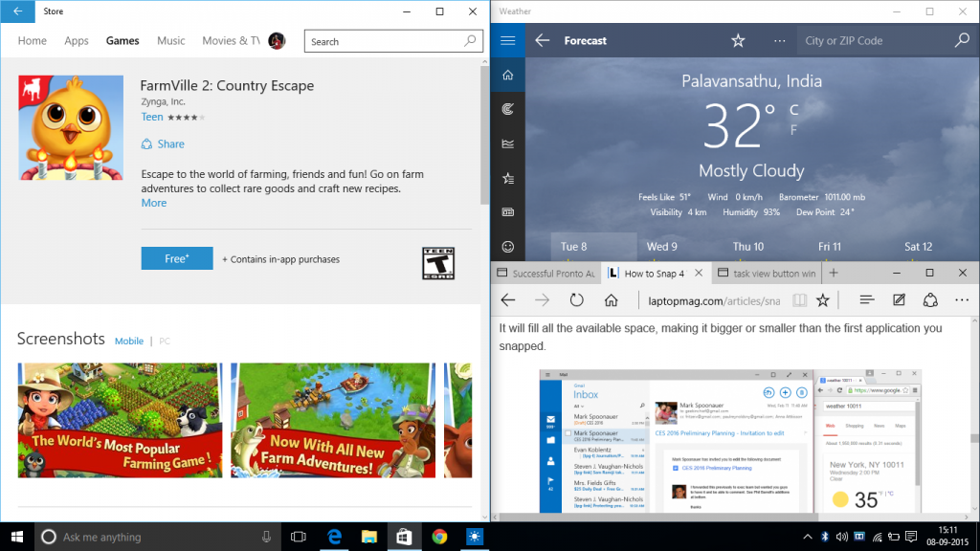The width and height of the screenshot is (980, 551).
Task: Add Palavansathu to Weather favorites star
Action: (x=738, y=40)
